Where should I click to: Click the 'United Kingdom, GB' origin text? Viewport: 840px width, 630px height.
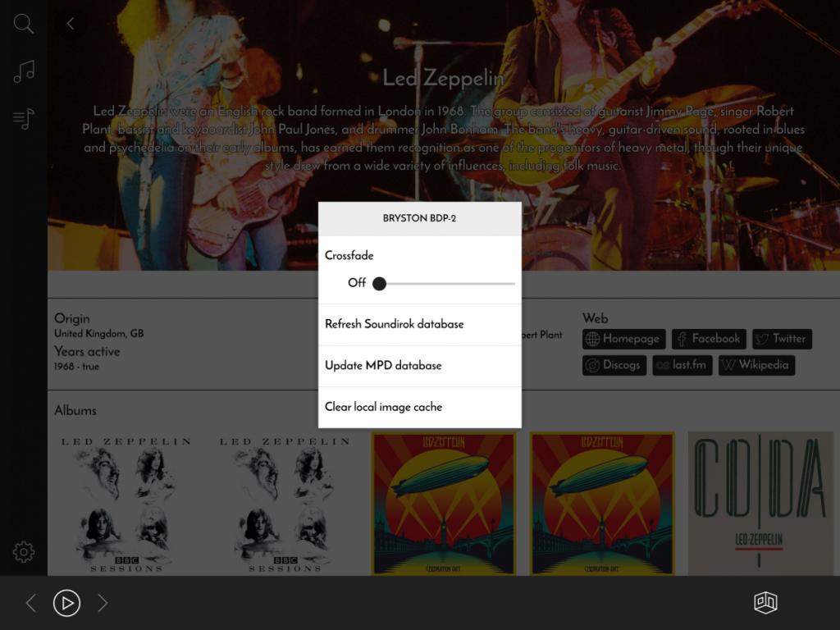pyautogui.click(x=99, y=333)
